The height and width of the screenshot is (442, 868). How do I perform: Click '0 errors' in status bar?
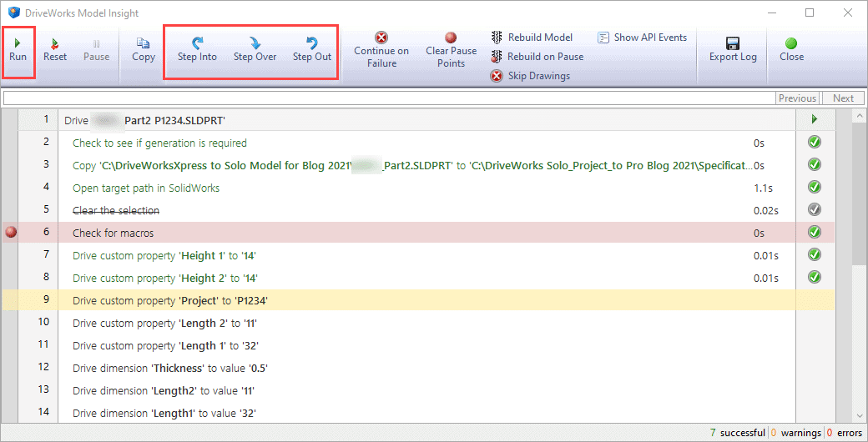(x=845, y=433)
